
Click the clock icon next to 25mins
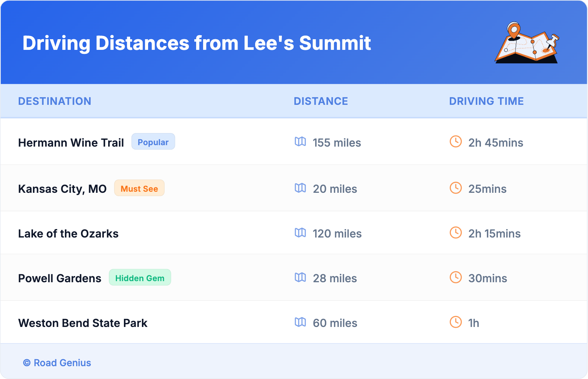click(x=456, y=188)
